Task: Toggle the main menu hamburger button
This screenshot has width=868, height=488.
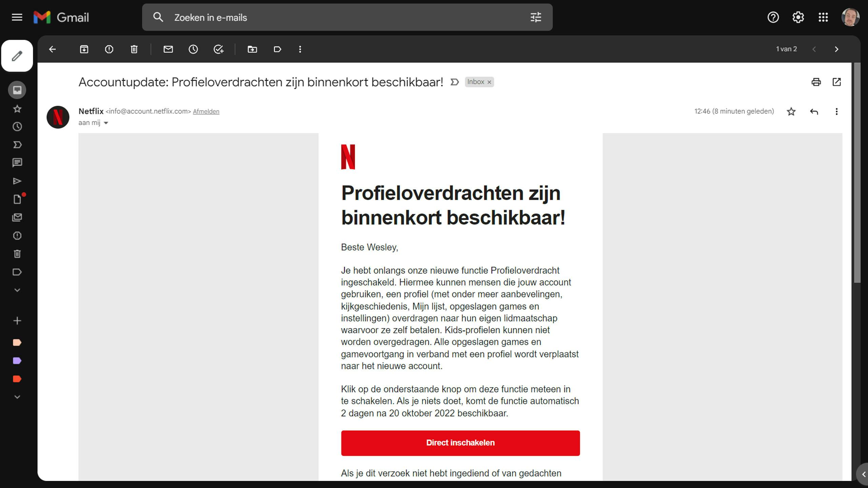Action: click(x=17, y=17)
